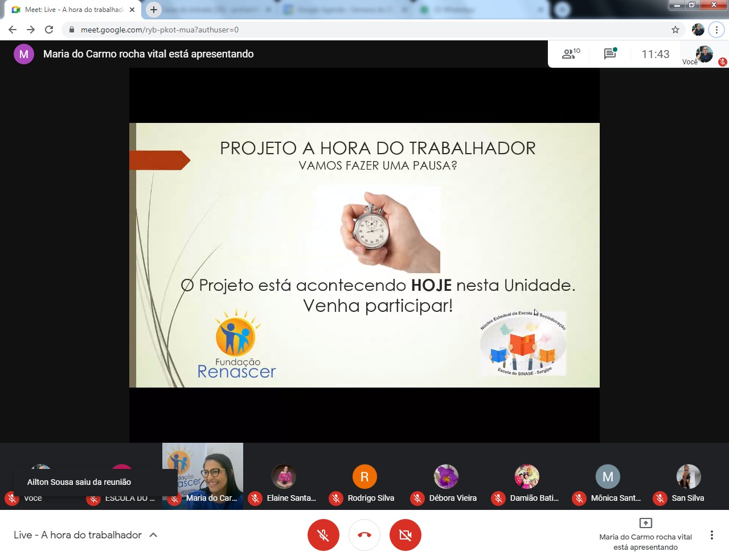Open the Chrome three-dot menu
This screenshot has width=729, height=560.
click(716, 30)
